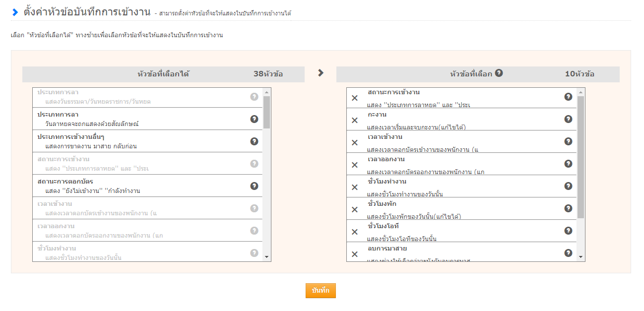
Task: Show help for selected เวลาออกงาน item
Action: [568, 164]
